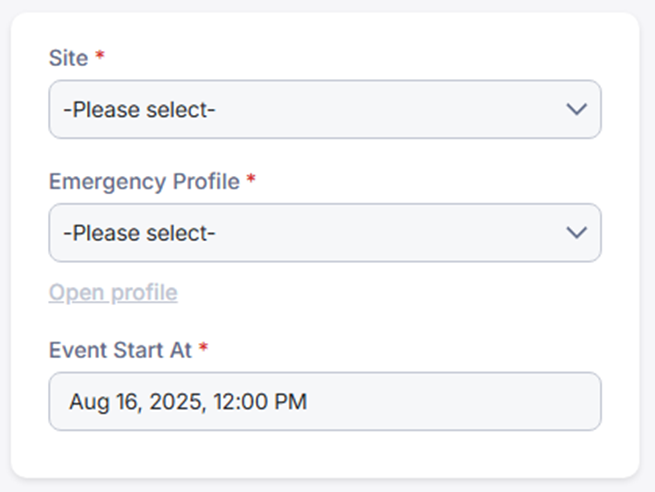Click the Event Start At label
The image size is (655, 492).
pyautogui.click(x=121, y=350)
